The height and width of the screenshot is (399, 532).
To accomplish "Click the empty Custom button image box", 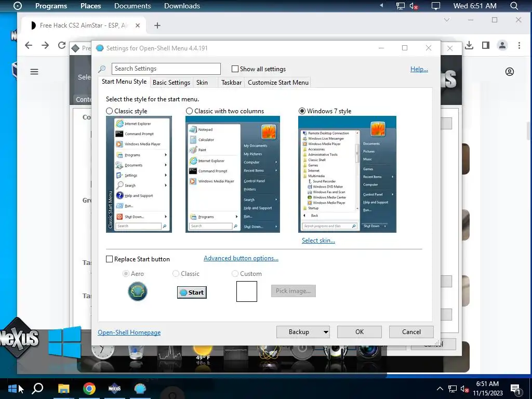I will [247, 291].
